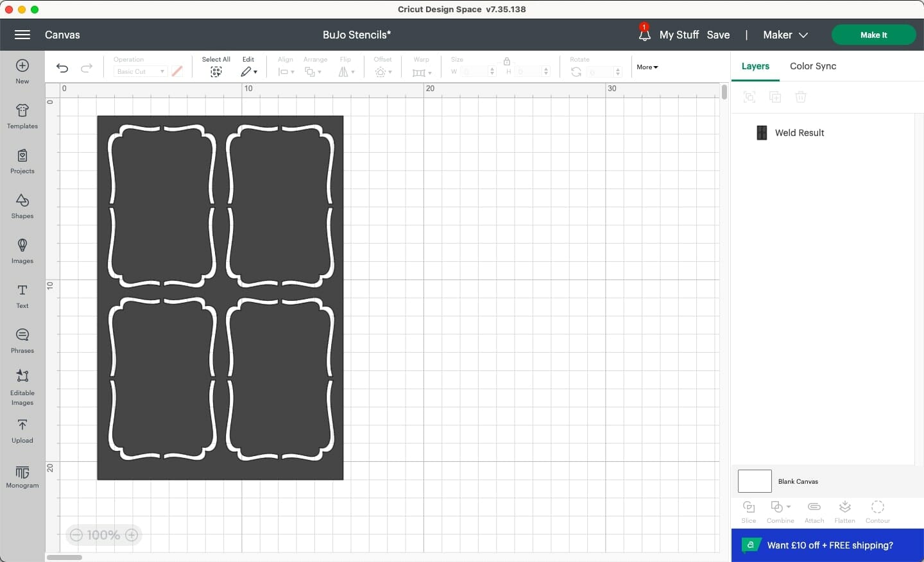Click the Make It button
The image size is (924, 562).
[873, 35]
